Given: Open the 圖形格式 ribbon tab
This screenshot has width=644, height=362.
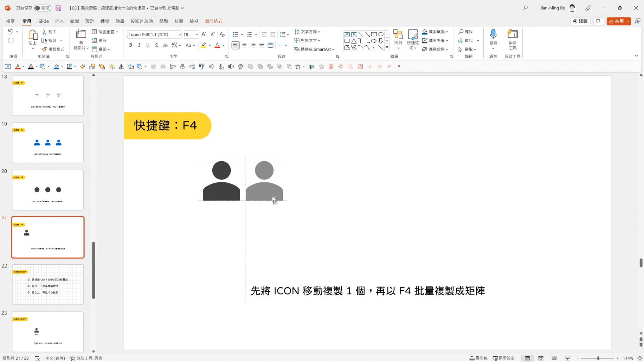Looking at the screenshot, I should point(213,21).
